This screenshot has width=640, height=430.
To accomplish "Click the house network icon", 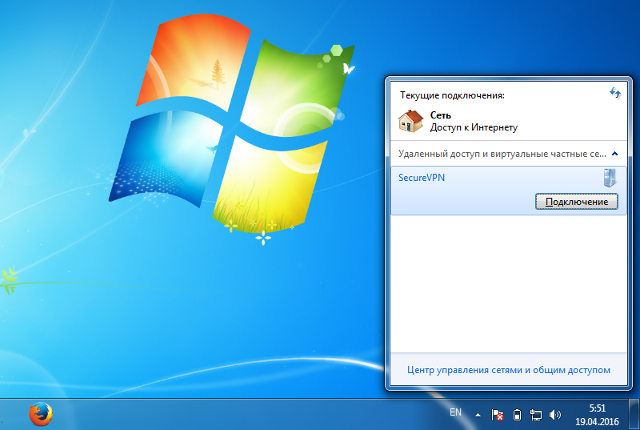I will pyautogui.click(x=411, y=122).
